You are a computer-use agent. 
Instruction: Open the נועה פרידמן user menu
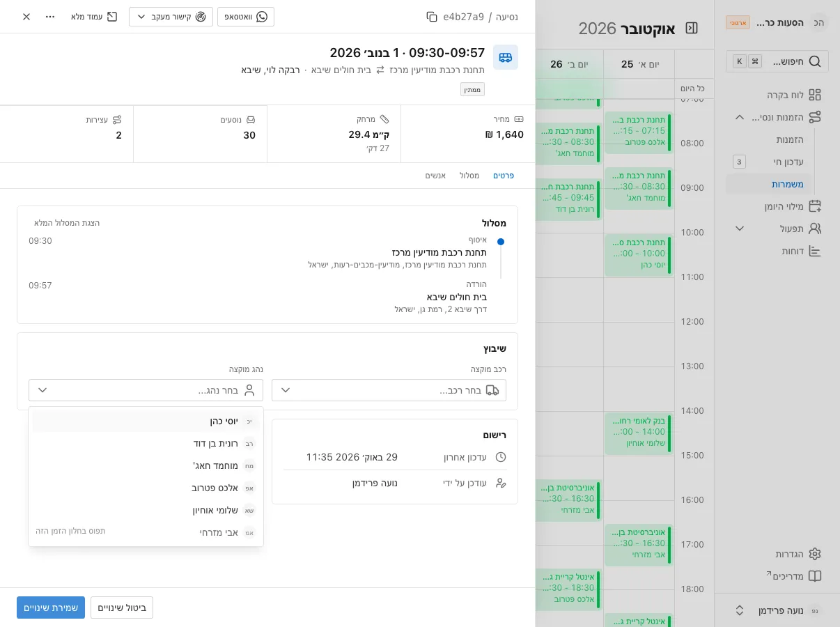point(777,610)
